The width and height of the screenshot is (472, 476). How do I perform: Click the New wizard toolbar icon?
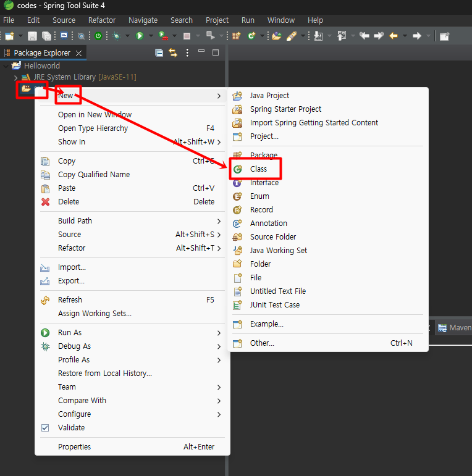9,36
